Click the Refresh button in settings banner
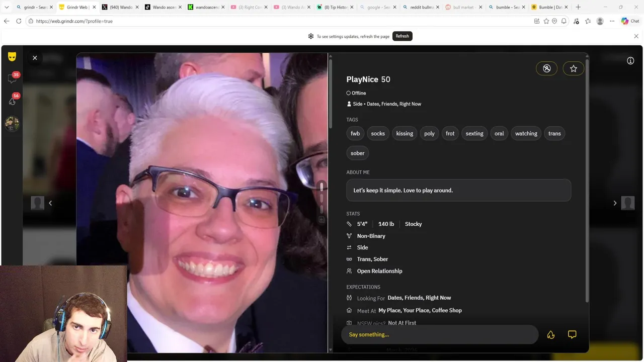Image resolution: width=644 pixels, height=362 pixels. coord(402,36)
